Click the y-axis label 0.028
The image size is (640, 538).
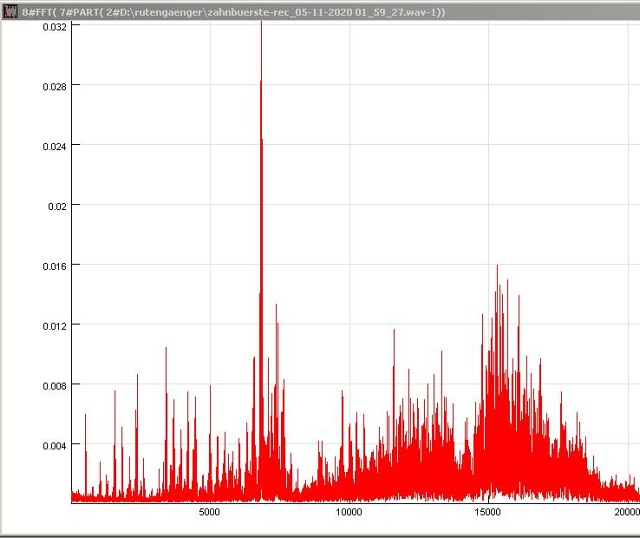(x=54, y=87)
